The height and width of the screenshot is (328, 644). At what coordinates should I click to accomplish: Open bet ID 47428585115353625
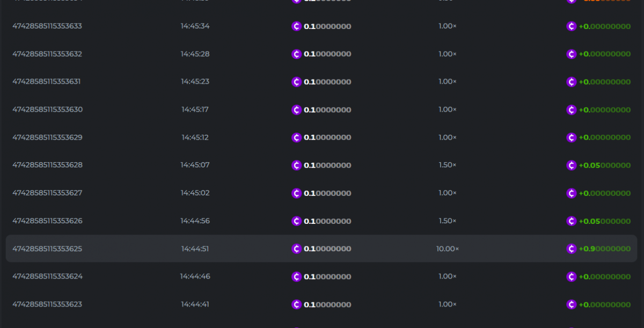[47, 249]
